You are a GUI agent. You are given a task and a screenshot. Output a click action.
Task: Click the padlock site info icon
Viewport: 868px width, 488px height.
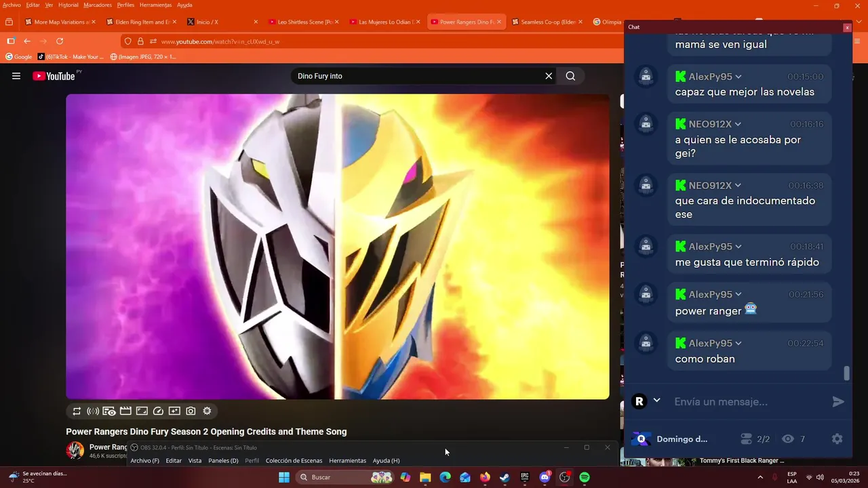[x=140, y=41]
